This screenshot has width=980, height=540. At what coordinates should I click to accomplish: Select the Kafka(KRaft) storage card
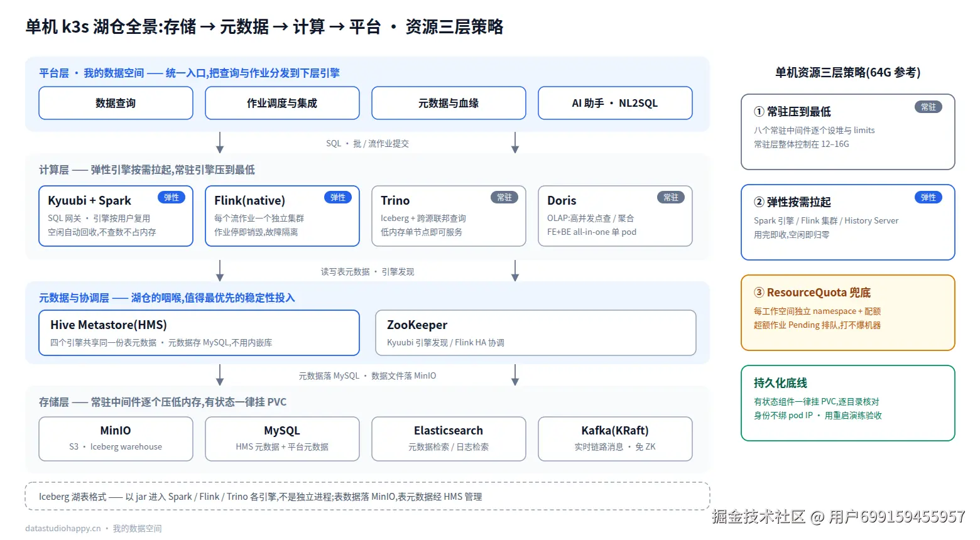coord(615,439)
